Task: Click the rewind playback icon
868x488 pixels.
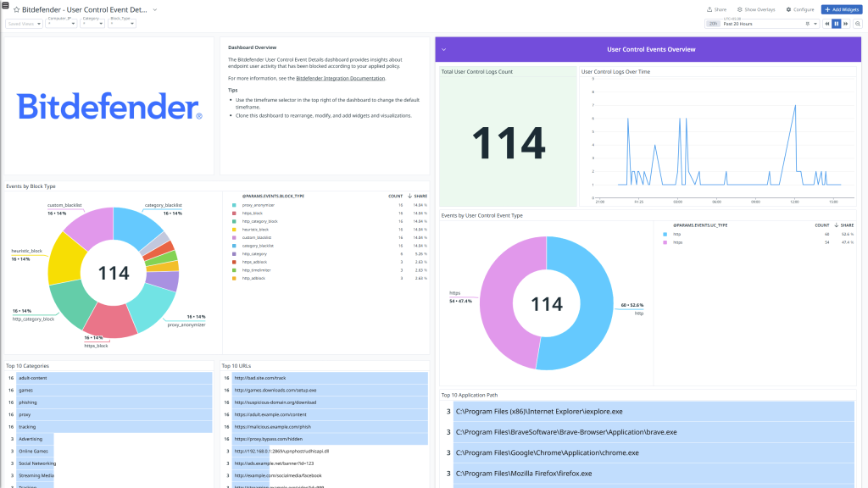Action: [827, 23]
